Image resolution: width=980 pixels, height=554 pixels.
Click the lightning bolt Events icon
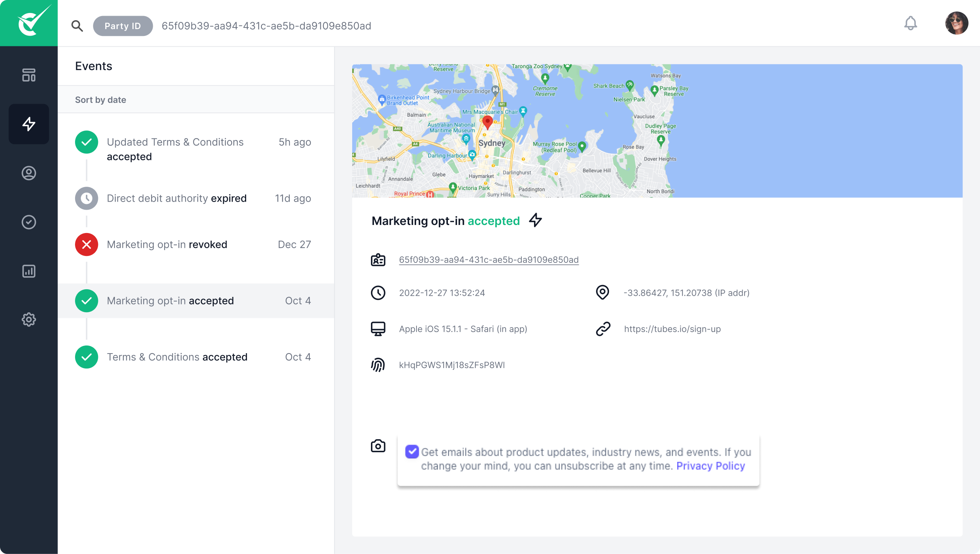click(29, 124)
